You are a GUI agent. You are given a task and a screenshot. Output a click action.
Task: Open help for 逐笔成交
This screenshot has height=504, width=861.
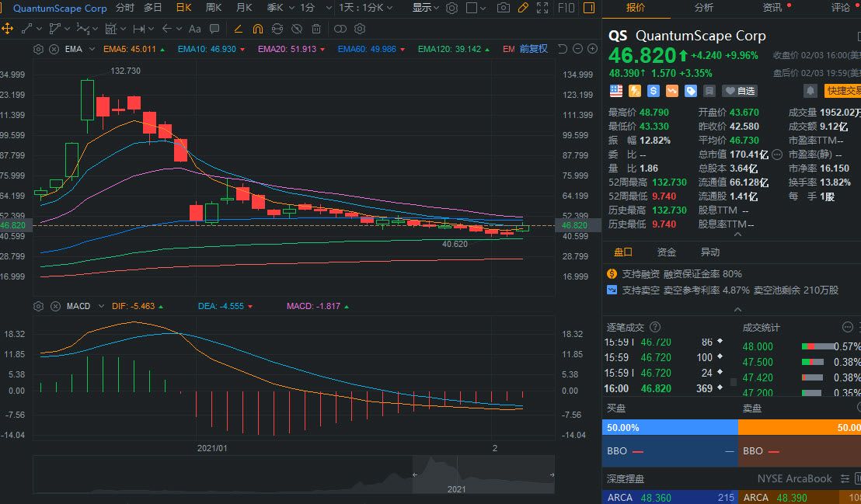pyautogui.click(x=654, y=327)
